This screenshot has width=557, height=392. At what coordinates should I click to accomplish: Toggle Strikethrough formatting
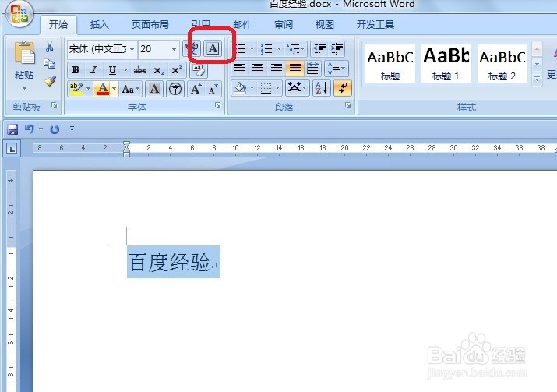pyautogui.click(x=140, y=70)
